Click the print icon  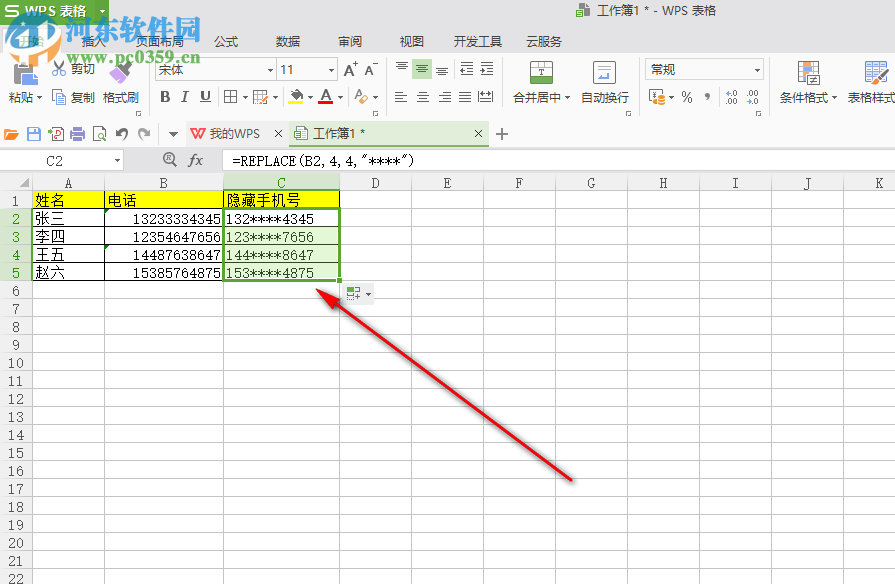click(x=79, y=132)
